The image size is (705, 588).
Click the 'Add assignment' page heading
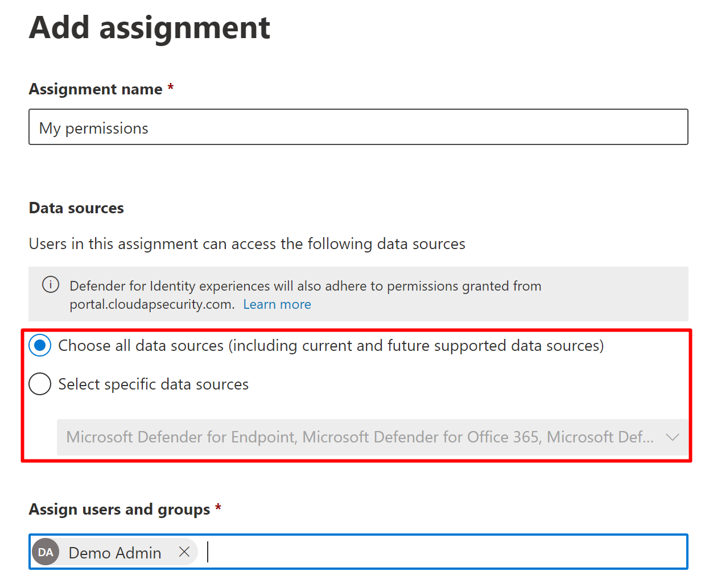150,27
